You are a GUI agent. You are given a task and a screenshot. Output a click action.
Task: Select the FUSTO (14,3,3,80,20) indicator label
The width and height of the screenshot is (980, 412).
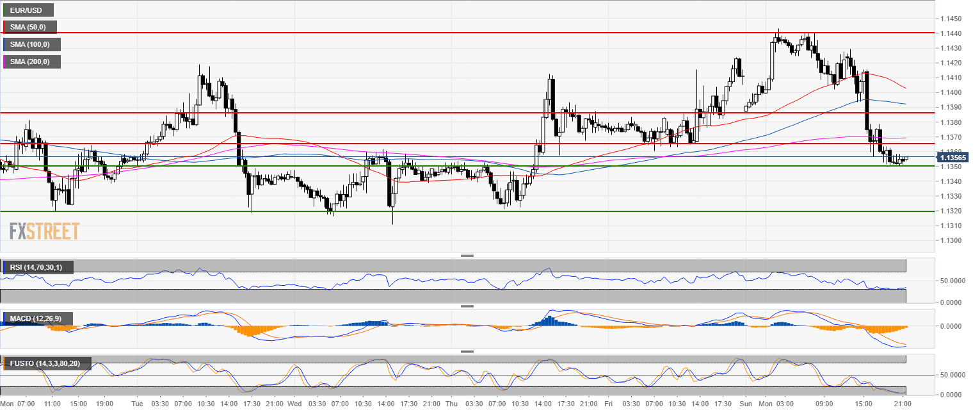click(x=46, y=363)
